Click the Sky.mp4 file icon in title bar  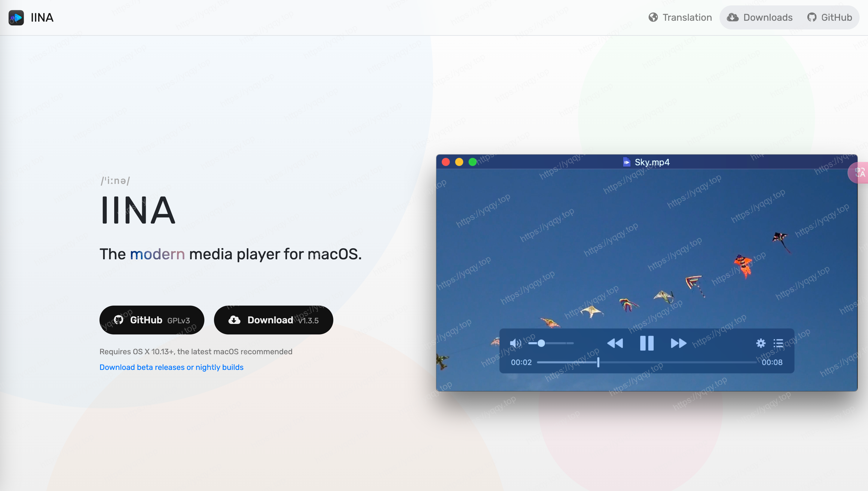627,162
